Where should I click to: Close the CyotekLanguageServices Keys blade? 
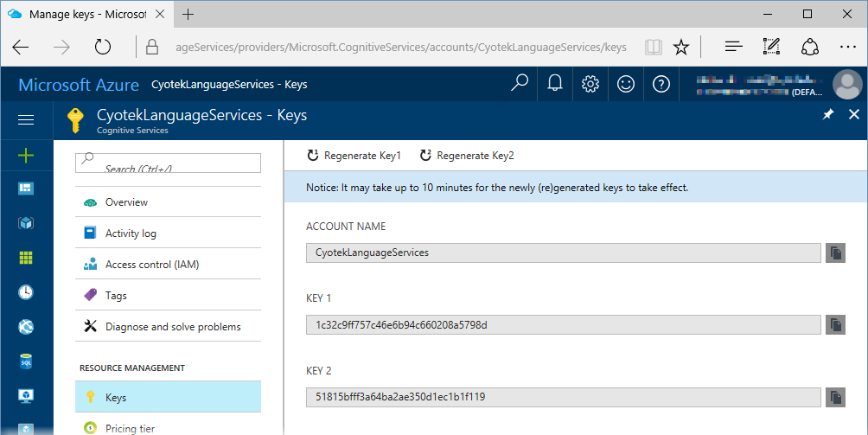pos(854,114)
